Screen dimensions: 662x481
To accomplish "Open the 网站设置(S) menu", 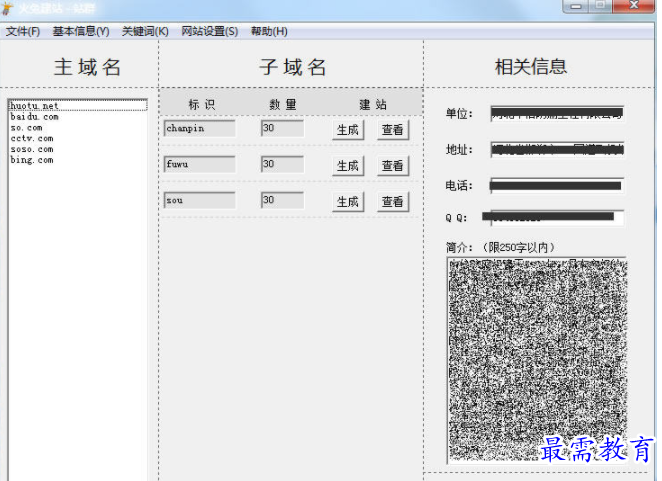I will point(209,31).
